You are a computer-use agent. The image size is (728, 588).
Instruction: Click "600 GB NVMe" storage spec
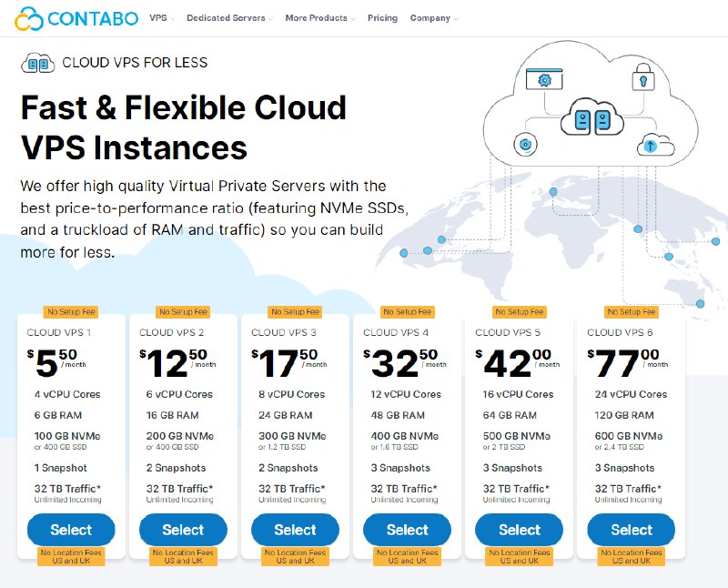pos(629,436)
